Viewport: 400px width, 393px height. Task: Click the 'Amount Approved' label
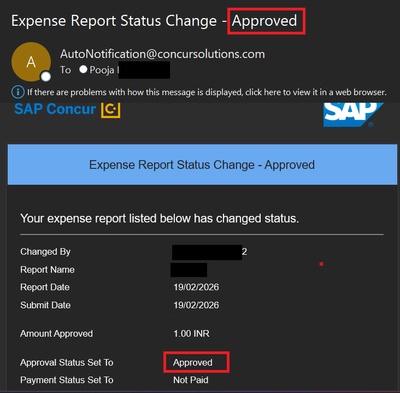pos(56,334)
